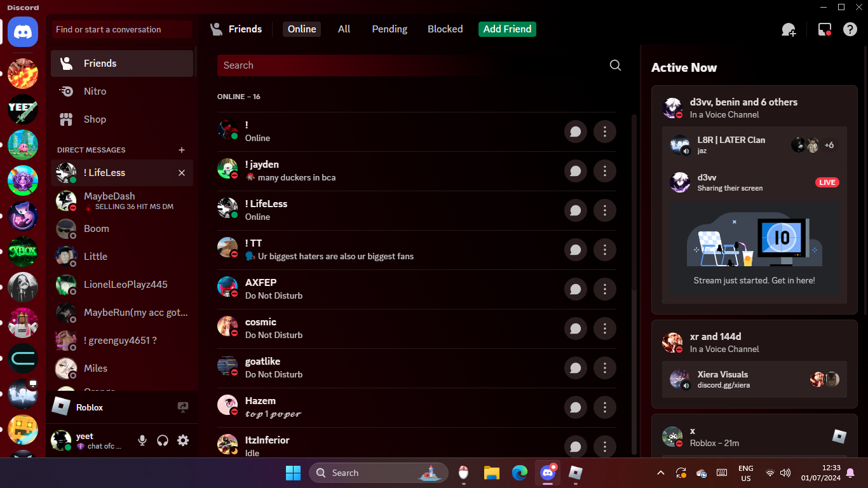Open more options for Hazem
Screen dimensions: 868x488
[x=605, y=407]
